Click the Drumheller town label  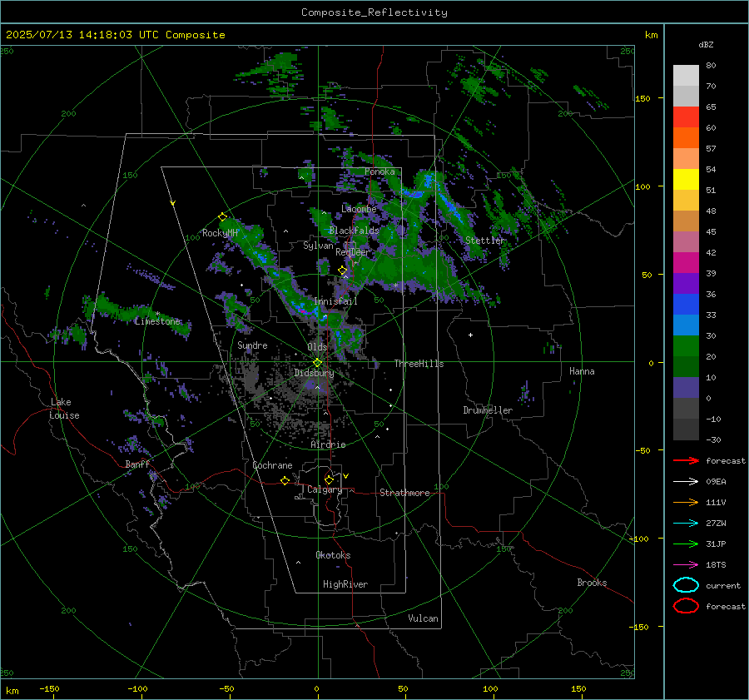click(488, 410)
